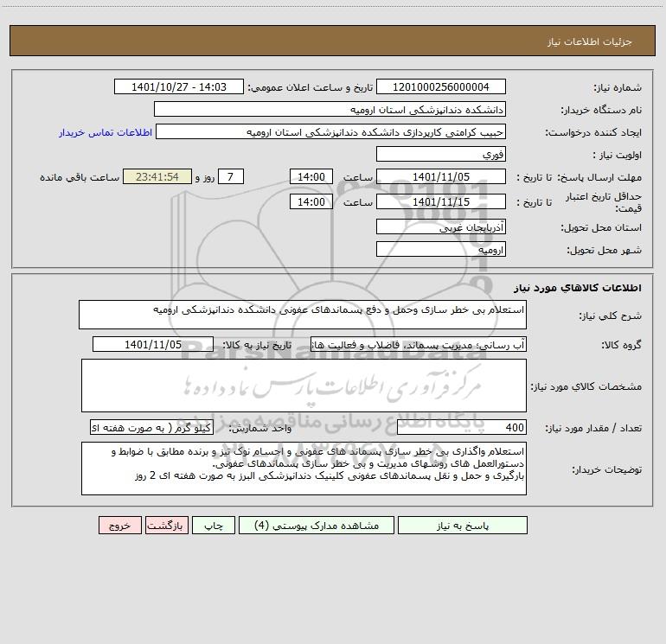Click the priority field فوري

pos(441,154)
